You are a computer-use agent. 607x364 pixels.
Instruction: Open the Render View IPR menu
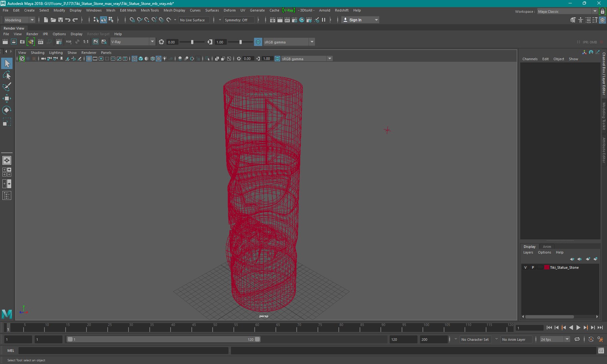click(45, 34)
